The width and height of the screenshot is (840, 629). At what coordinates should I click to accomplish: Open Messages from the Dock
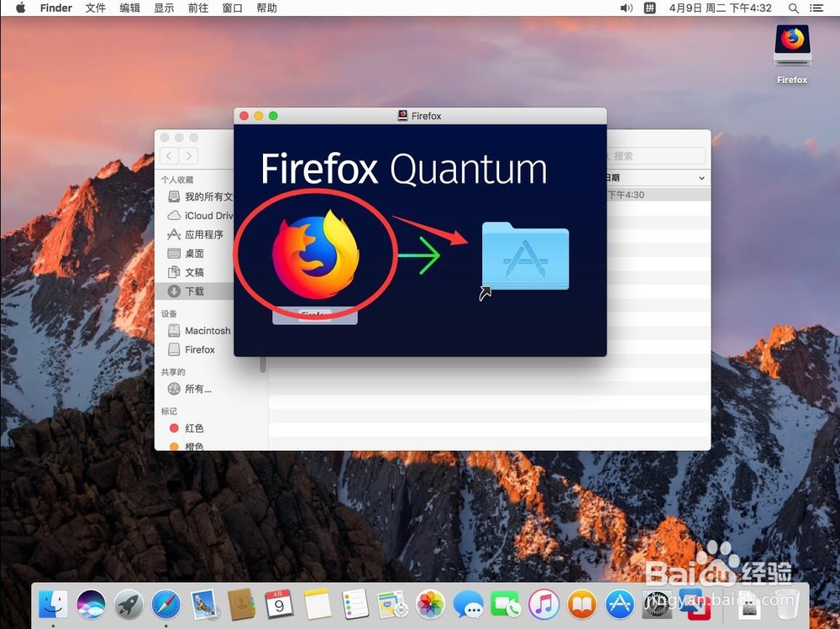(468, 605)
